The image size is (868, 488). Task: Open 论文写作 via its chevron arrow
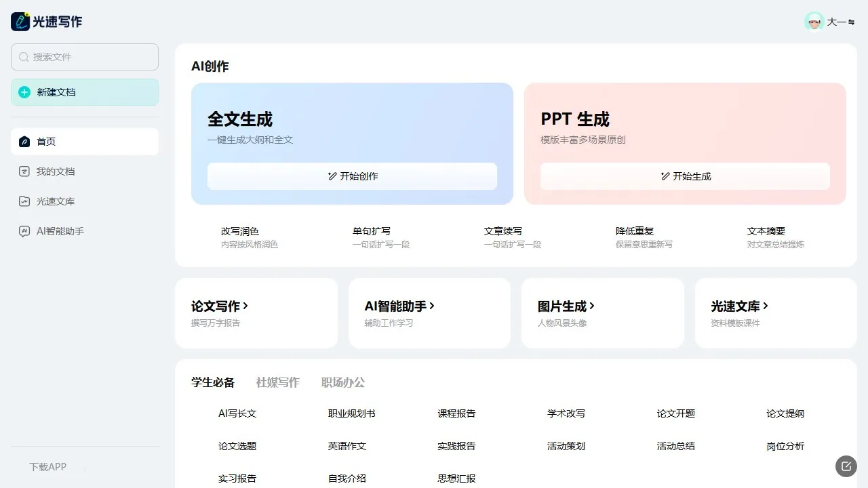pos(245,306)
